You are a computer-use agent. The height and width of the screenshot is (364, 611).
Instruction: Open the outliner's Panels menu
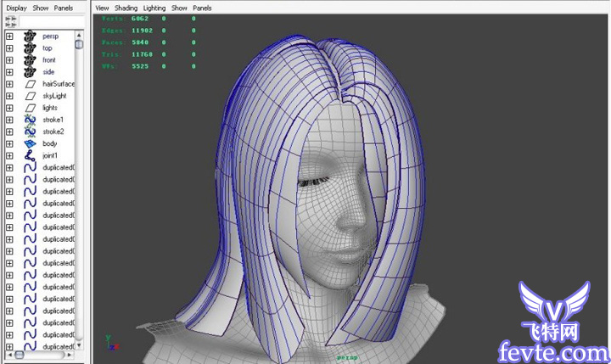(63, 8)
